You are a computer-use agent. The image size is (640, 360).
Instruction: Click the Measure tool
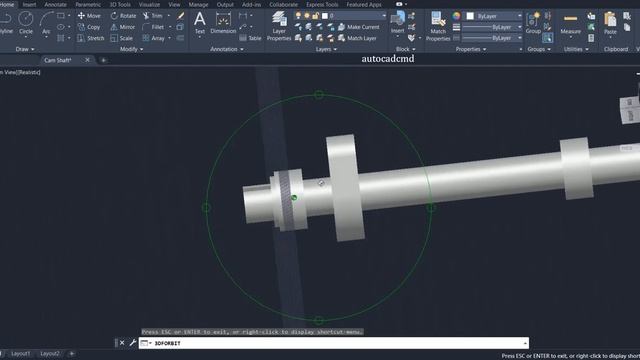tap(570, 22)
